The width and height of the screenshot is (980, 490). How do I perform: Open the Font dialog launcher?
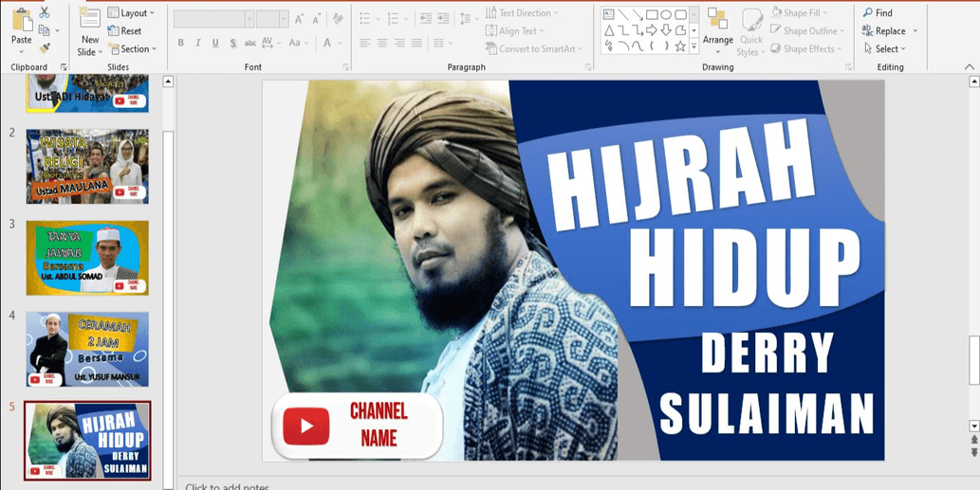tap(345, 66)
